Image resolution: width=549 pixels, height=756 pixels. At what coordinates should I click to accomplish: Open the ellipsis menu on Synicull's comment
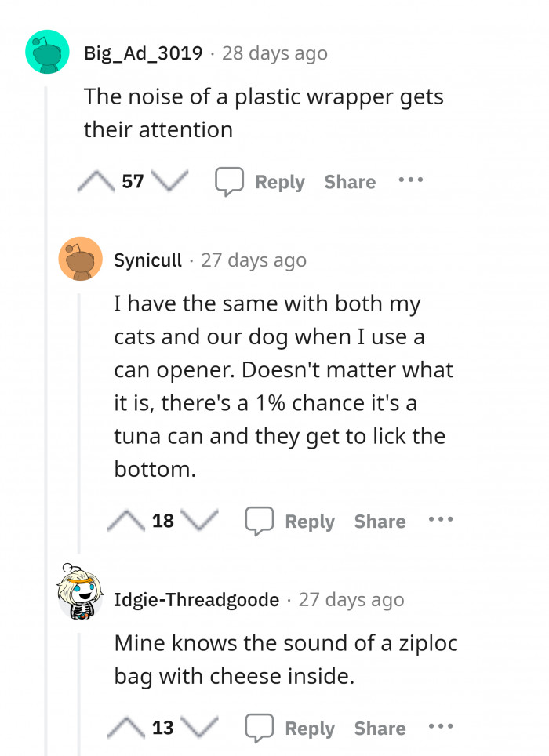440,519
